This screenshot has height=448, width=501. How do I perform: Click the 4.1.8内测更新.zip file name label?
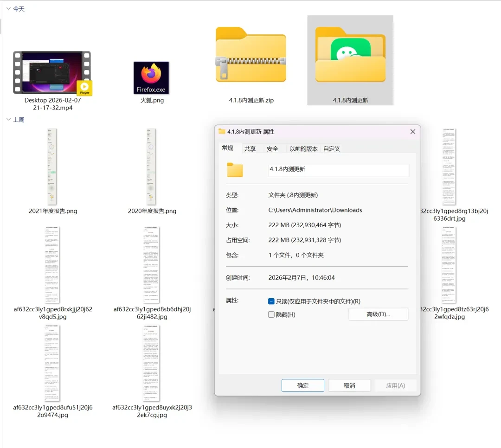coord(251,100)
